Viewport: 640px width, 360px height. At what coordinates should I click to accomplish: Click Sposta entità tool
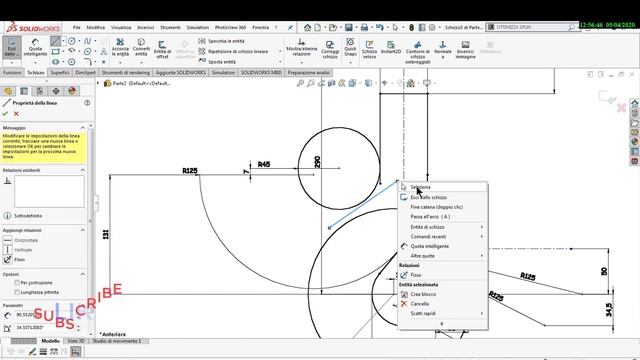pos(217,62)
